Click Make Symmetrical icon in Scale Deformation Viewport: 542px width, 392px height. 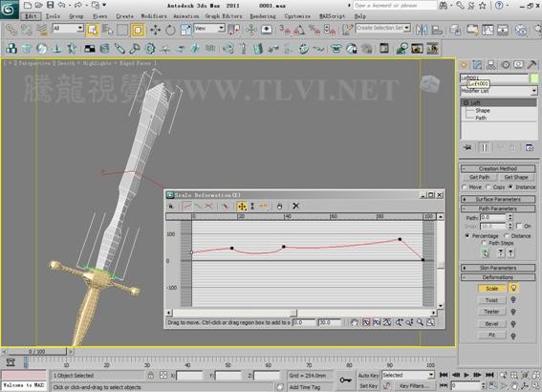[x=170, y=207]
